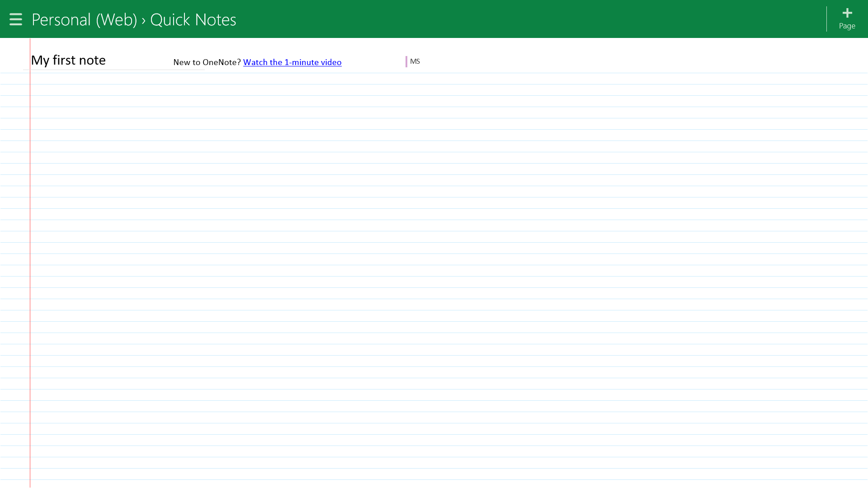The height and width of the screenshot is (488, 868).
Task: Click the word "Personal" in the header
Action: [x=61, y=20]
